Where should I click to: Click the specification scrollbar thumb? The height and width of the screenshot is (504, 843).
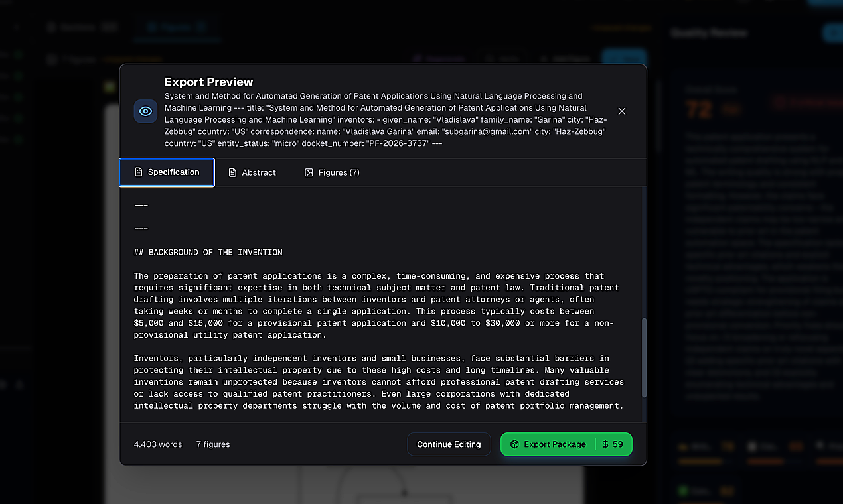[643, 358]
